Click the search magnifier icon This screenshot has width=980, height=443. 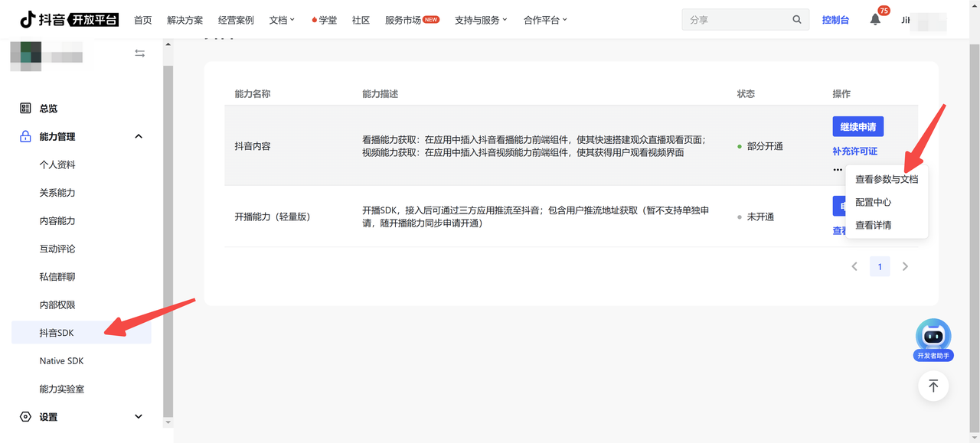point(797,20)
